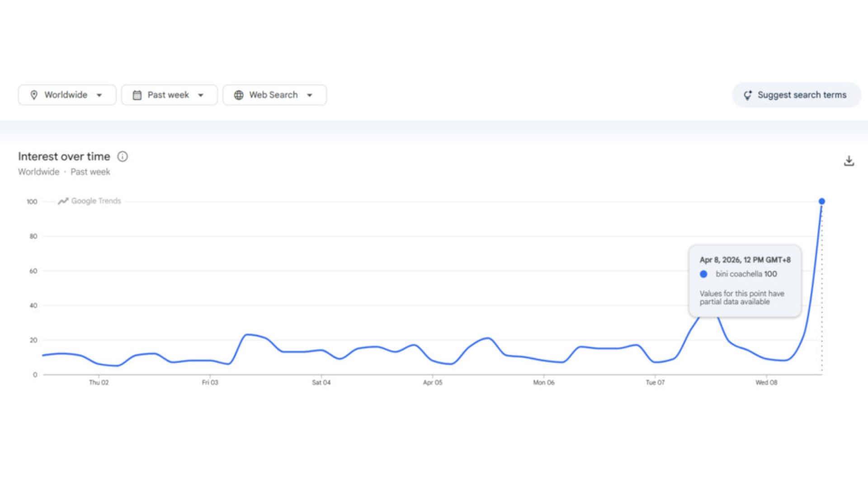Viewport: 868px width, 488px height.
Task: Click the calendar icon in Past week filter
Action: pos(137,95)
